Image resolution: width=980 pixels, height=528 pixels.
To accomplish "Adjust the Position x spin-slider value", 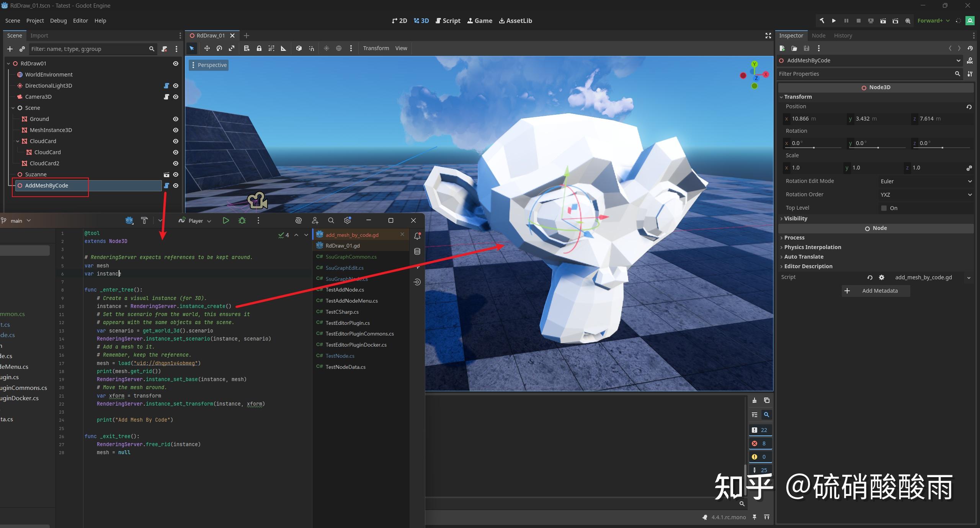I will coord(815,119).
